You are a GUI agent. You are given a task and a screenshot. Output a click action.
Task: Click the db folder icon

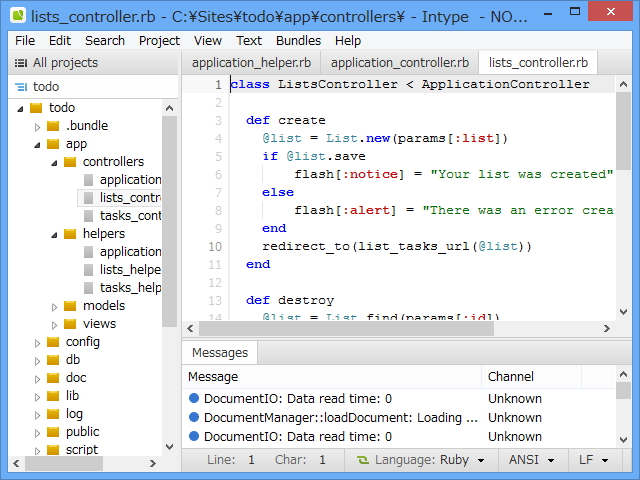point(53,360)
